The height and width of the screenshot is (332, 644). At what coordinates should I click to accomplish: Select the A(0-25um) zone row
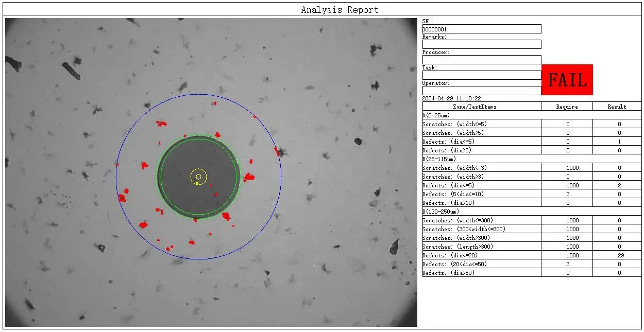[531, 115]
